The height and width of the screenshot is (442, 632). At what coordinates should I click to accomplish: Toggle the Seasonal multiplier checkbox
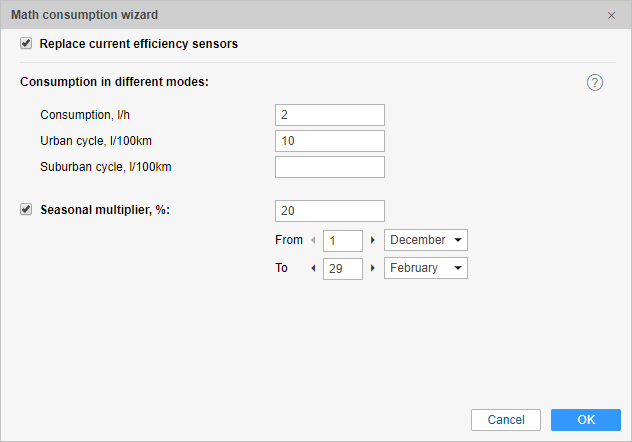click(26, 210)
